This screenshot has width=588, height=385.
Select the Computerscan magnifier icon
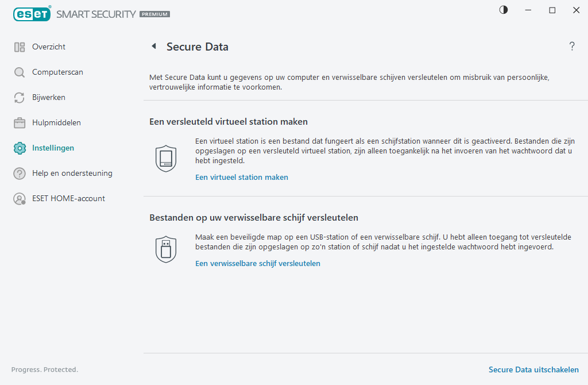(18, 72)
